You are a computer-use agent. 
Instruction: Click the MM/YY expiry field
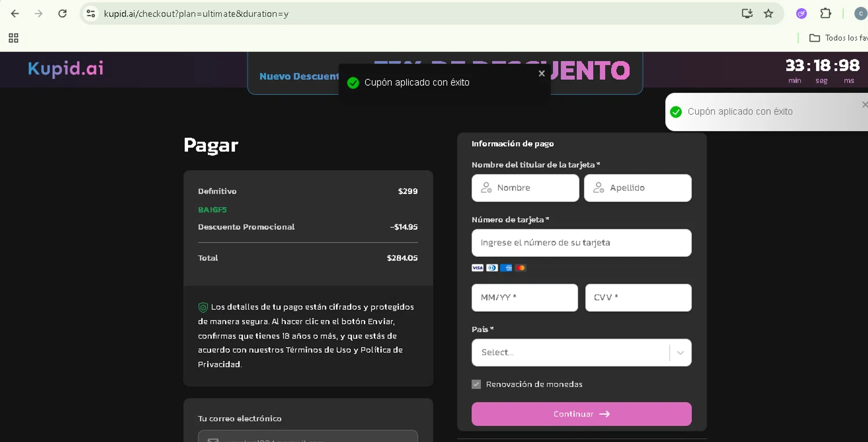tap(525, 297)
